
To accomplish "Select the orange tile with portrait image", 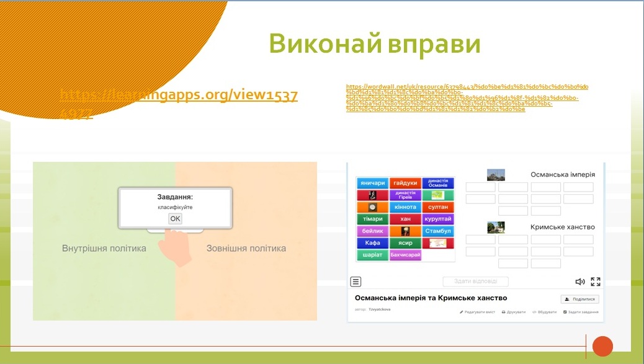I will click(x=405, y=231).
